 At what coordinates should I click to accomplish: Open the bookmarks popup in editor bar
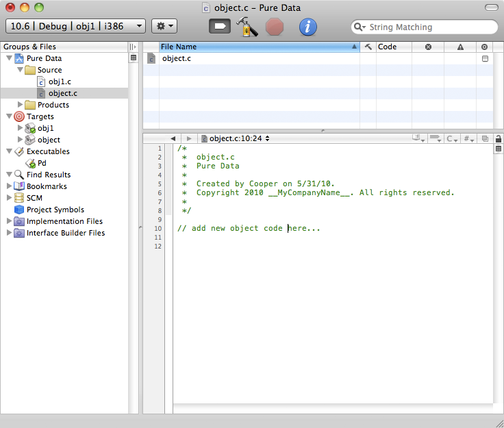click(418, 138)
